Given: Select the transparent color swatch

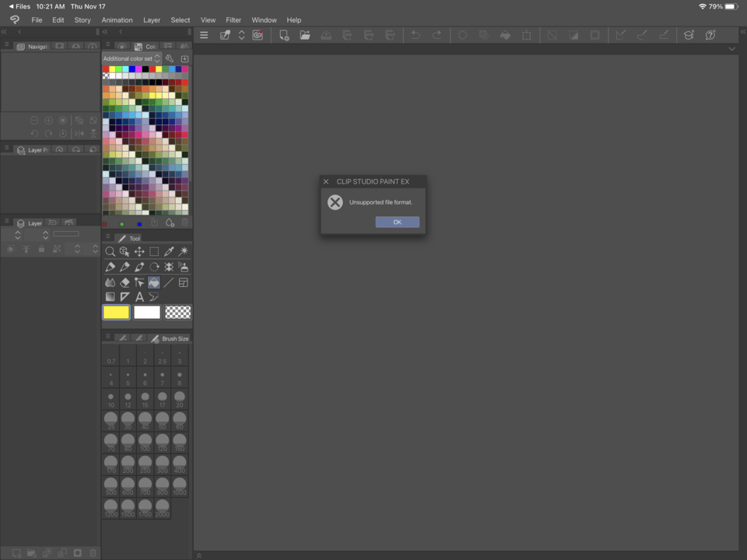Looking at the screenshot, I should tap(178, 312).
